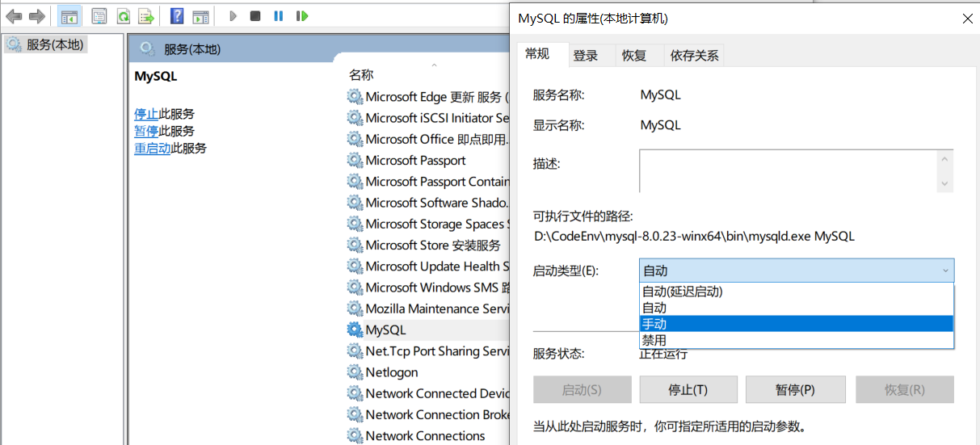The height and width of the screenshot is (445, 980).
Task: Click the Back arrow in toolbar
Action: (x=14, y=16)
